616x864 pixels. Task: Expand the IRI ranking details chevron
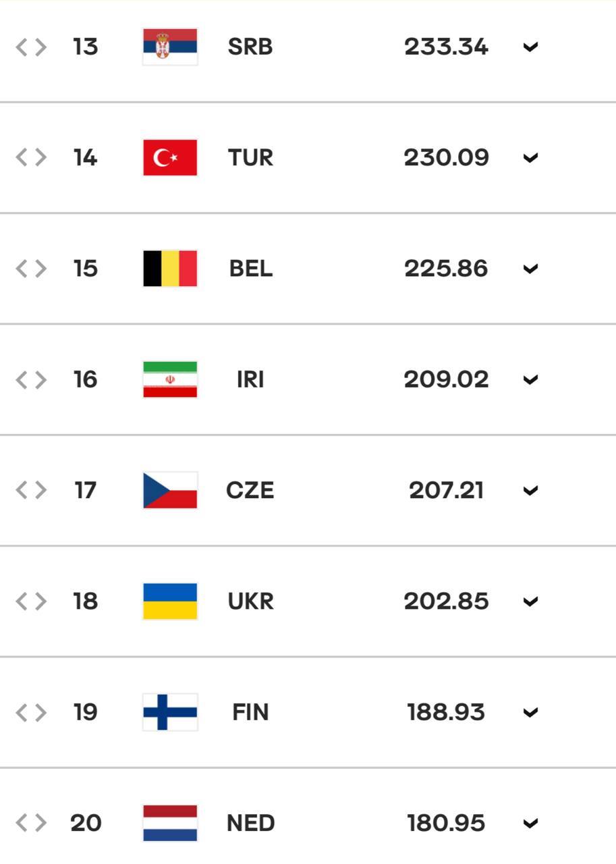click(531, 379)
